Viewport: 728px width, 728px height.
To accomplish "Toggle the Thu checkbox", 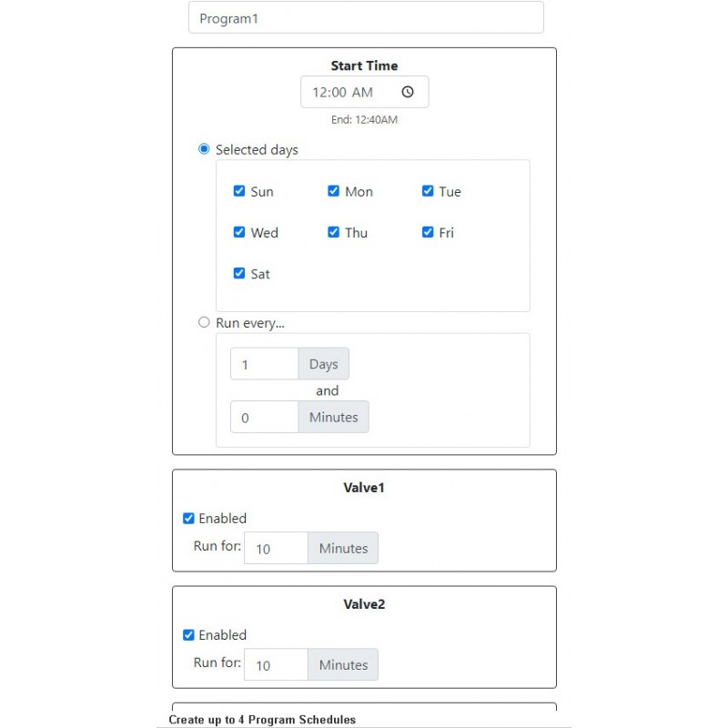I will 333,232.
